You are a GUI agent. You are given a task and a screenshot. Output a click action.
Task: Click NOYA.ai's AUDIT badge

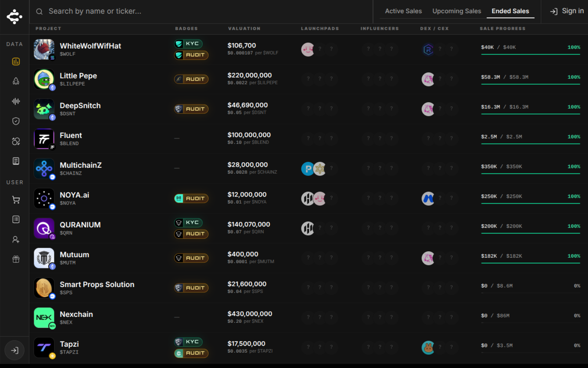tap(191, 198)
